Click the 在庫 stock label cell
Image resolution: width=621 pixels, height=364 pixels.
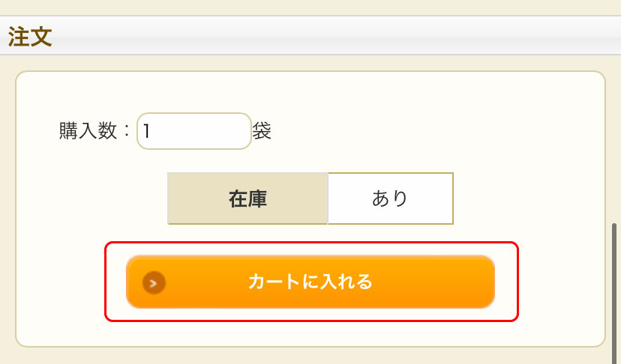click(x=248, y=198)
